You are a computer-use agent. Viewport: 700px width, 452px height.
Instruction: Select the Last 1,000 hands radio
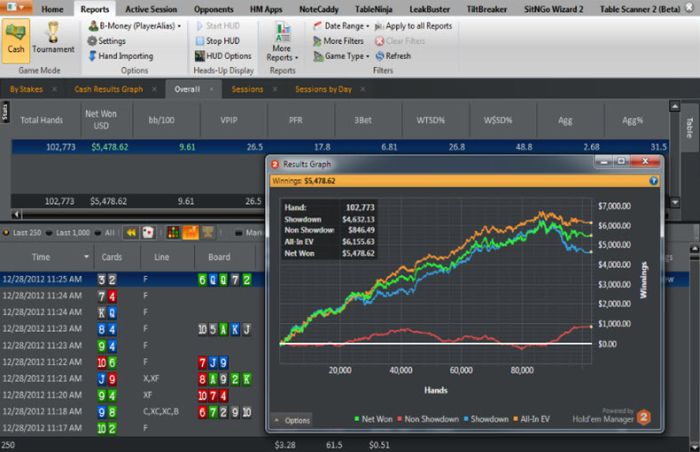point(68,233)
